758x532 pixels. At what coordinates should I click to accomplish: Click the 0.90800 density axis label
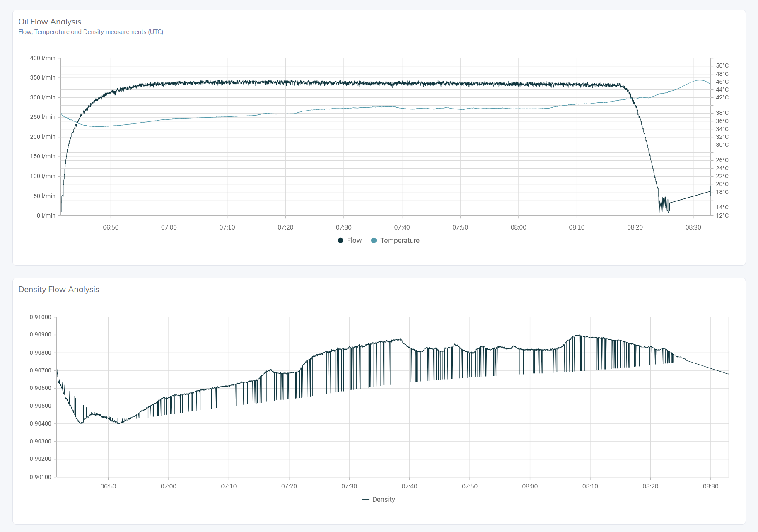click(x=41, y=353)
